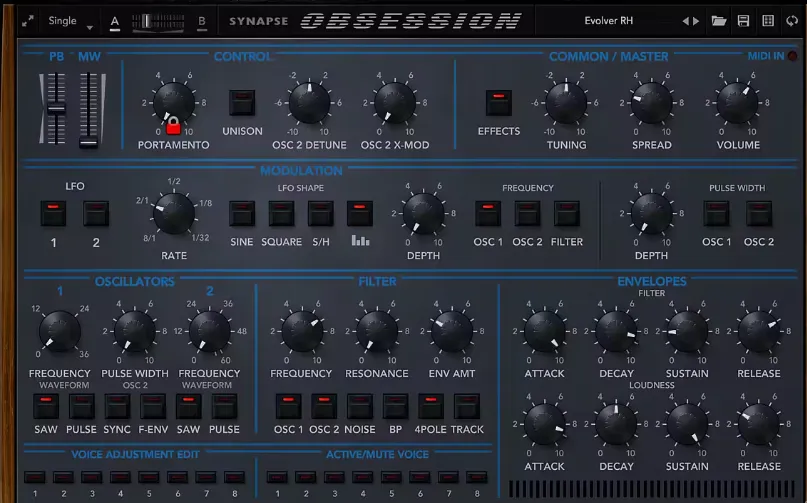Click the LFO RATE knob
This screenshot has height=503, width=807.
click(174, 213)
